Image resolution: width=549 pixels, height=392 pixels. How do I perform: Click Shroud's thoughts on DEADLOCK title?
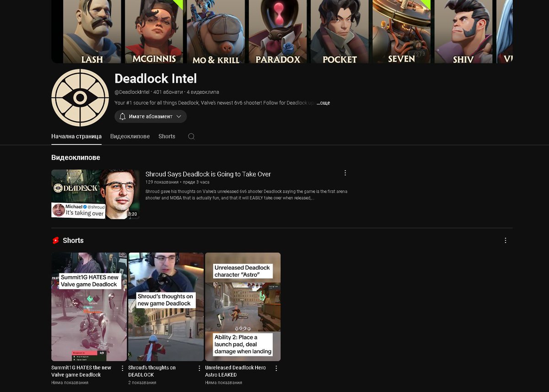coord(152,371)
